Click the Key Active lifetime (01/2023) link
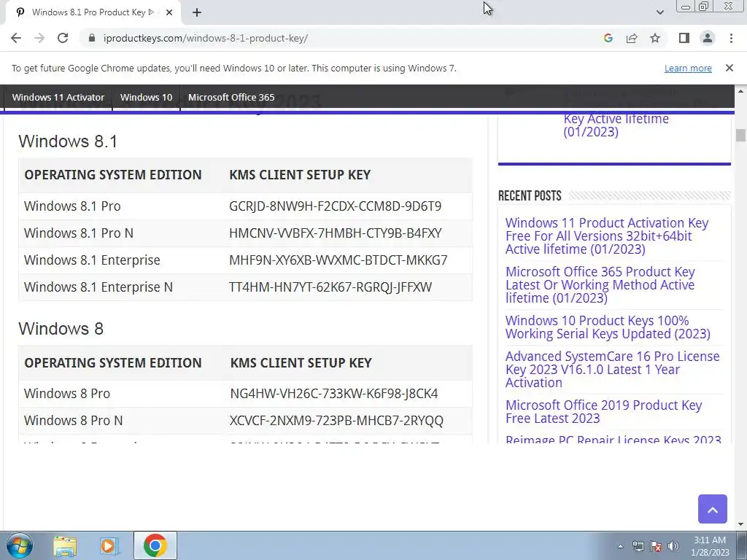This screenshot has height=560, width=747. [616, 125]
